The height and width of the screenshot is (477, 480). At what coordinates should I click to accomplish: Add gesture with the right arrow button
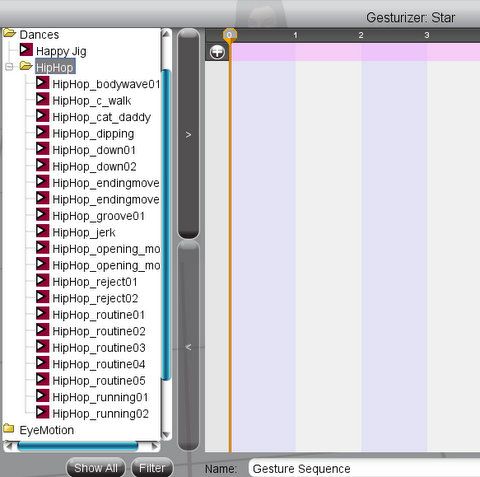tap(188, 134)
